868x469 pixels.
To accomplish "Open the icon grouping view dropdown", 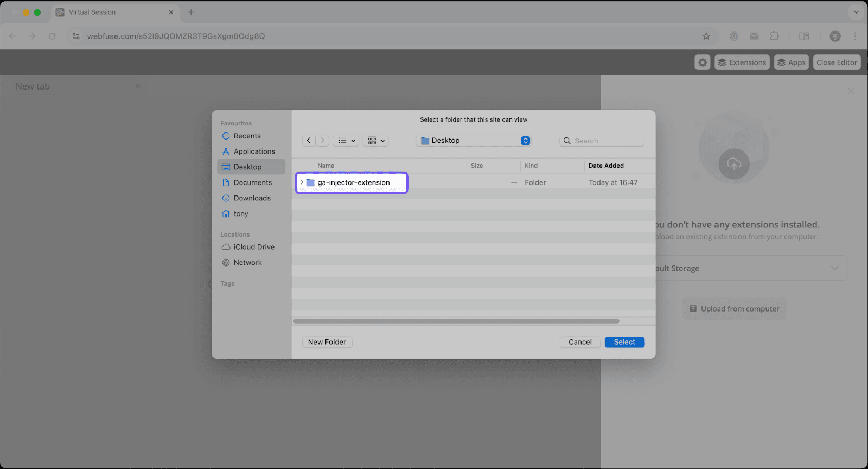I will point(376,141).
